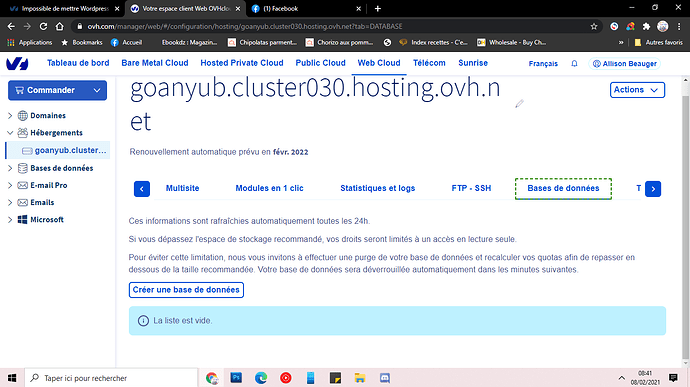Viewport: 690px width, 387px height.
Task: Click the OVH logo icon
Action: 17,63
